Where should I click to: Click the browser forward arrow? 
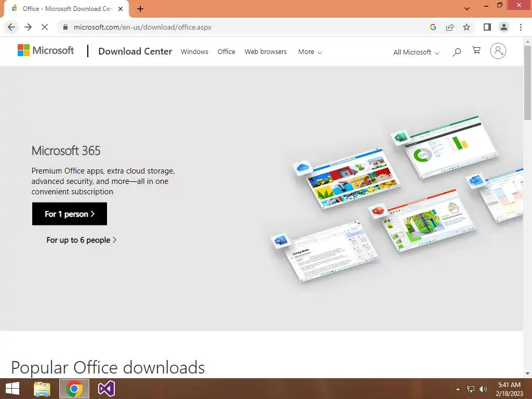pos(28,27)
